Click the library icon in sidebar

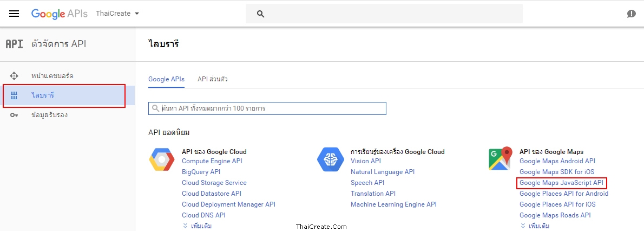pyautogui.click(x=14, y=95)
